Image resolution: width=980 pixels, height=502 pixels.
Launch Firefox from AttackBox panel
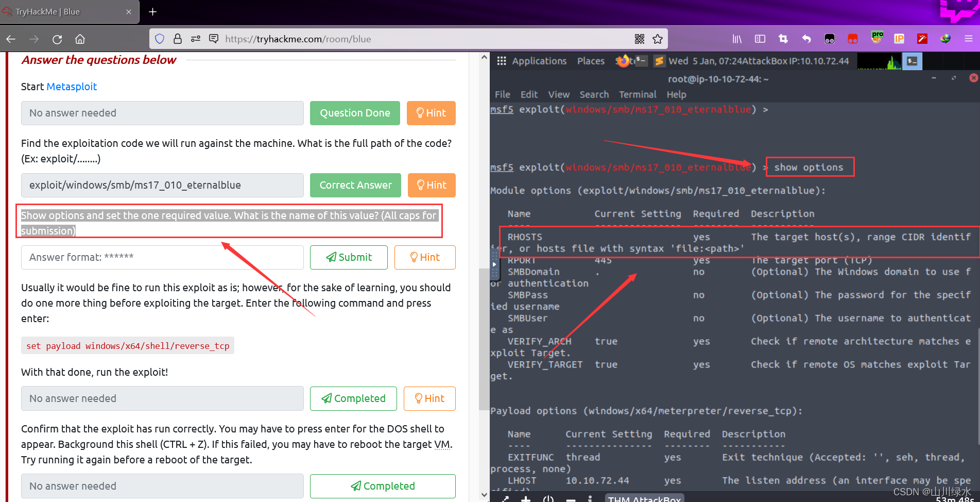[623, 61]
